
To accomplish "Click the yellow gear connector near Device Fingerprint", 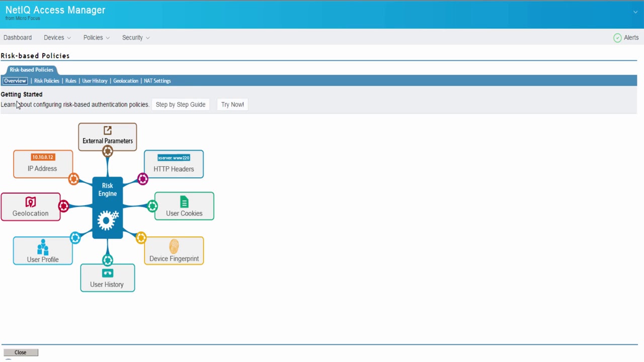I will (141, 238).
